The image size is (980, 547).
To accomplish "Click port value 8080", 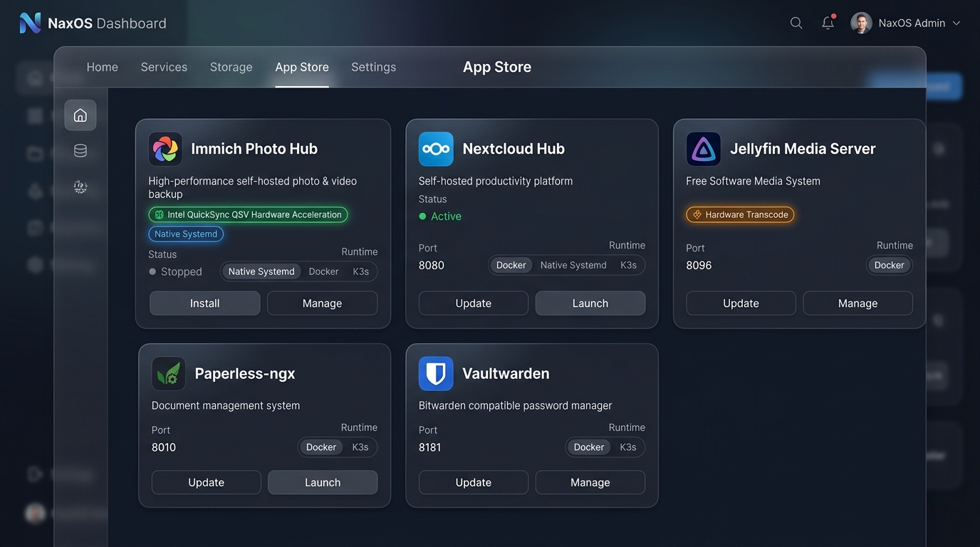I will (432, 265).
